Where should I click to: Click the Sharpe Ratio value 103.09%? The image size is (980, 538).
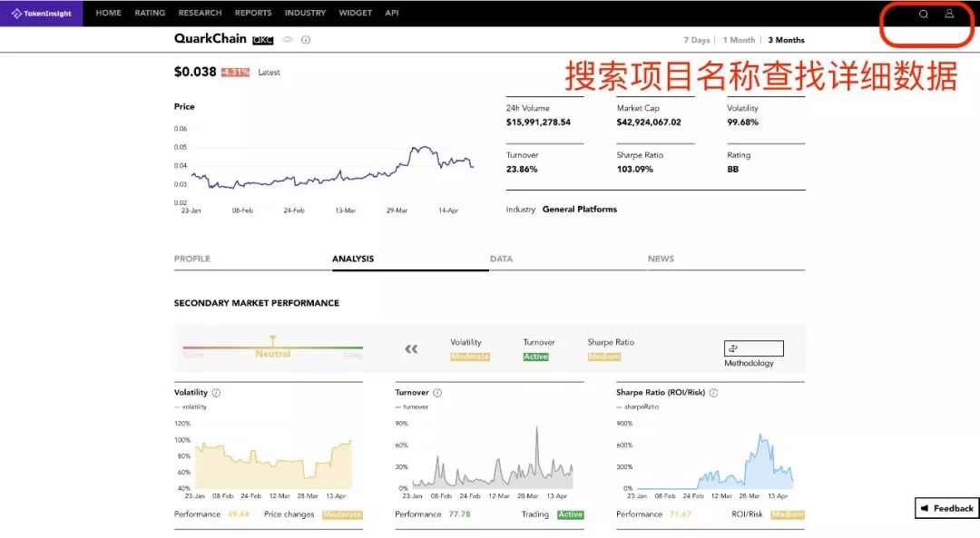click(x=634, y=170)
